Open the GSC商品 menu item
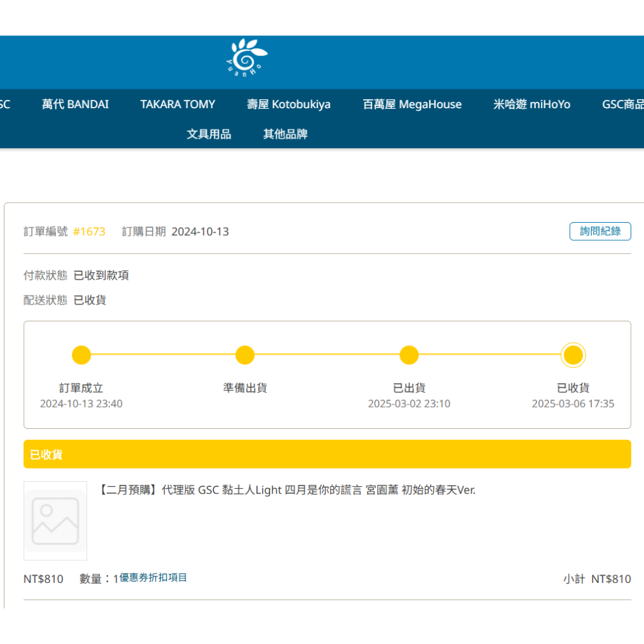 [623, 104]
